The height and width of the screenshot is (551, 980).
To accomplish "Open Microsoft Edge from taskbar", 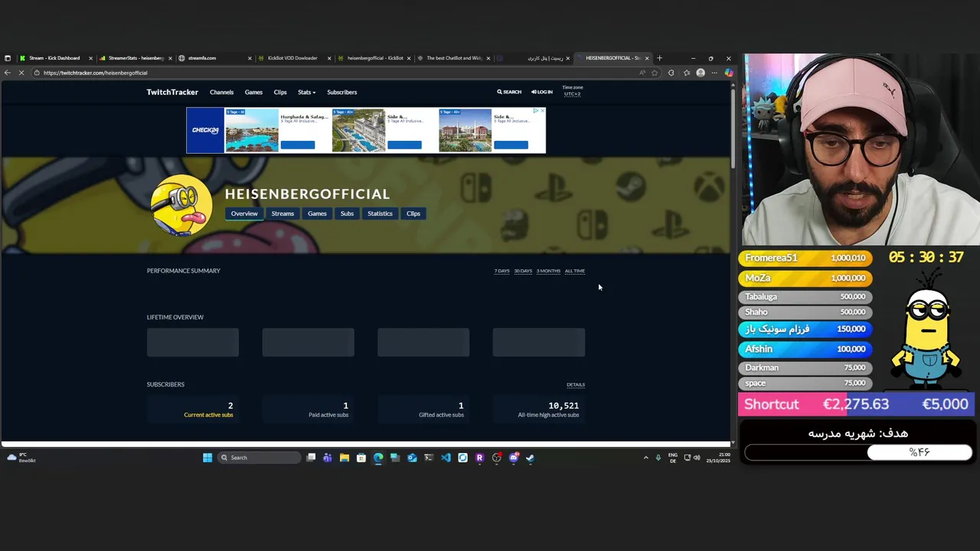I will coord(378,458).
